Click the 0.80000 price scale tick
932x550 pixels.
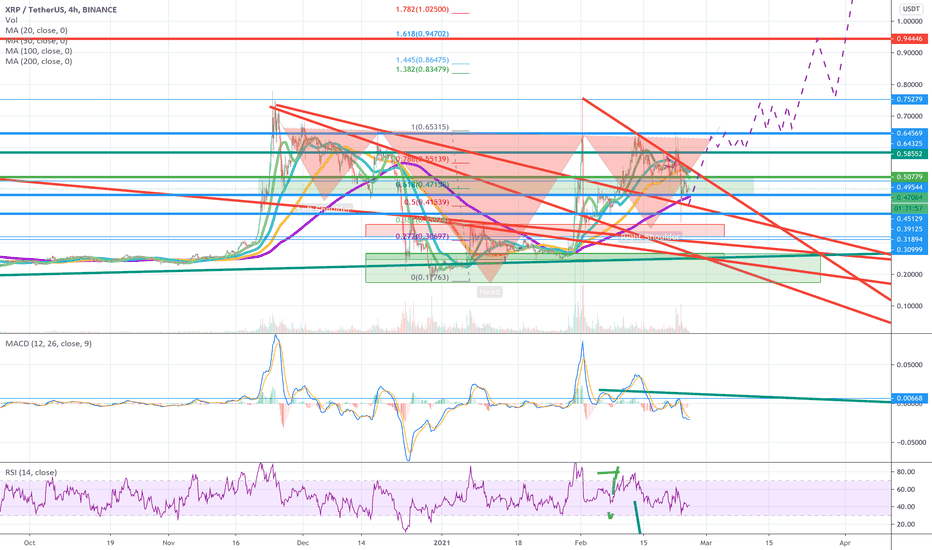909,84
